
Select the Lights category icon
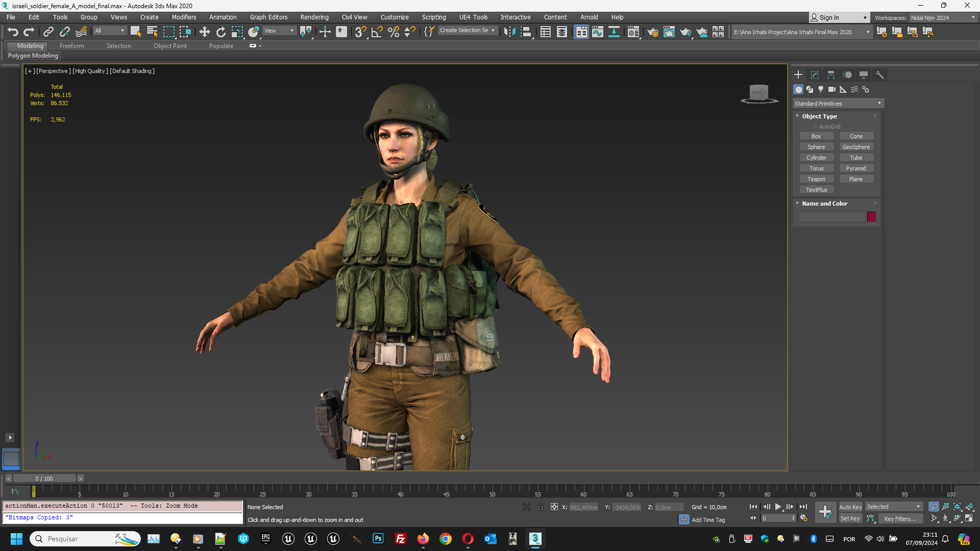pyautogui.click(x=821, y=89)
